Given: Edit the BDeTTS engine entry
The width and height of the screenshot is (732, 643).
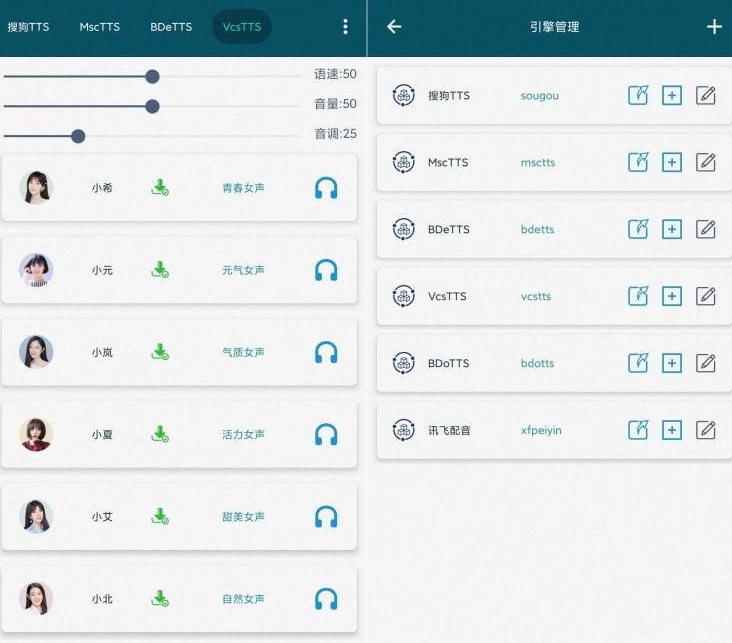Looking at the screenshot, I should click(706, 229).
